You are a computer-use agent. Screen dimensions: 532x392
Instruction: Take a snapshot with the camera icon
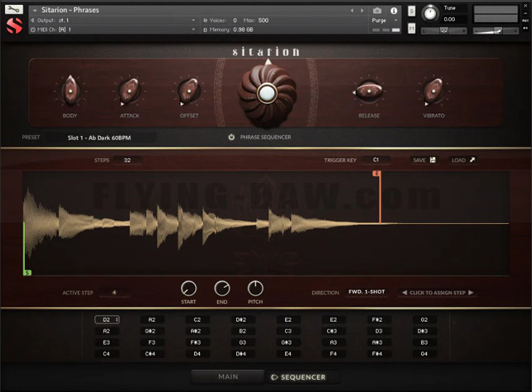[377, 11]
